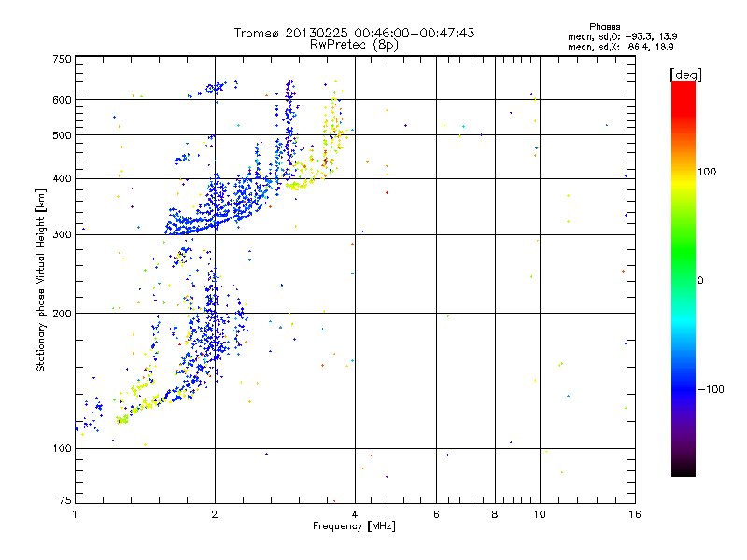Click the x-axis tick label '6'

[x=436, y=514]
